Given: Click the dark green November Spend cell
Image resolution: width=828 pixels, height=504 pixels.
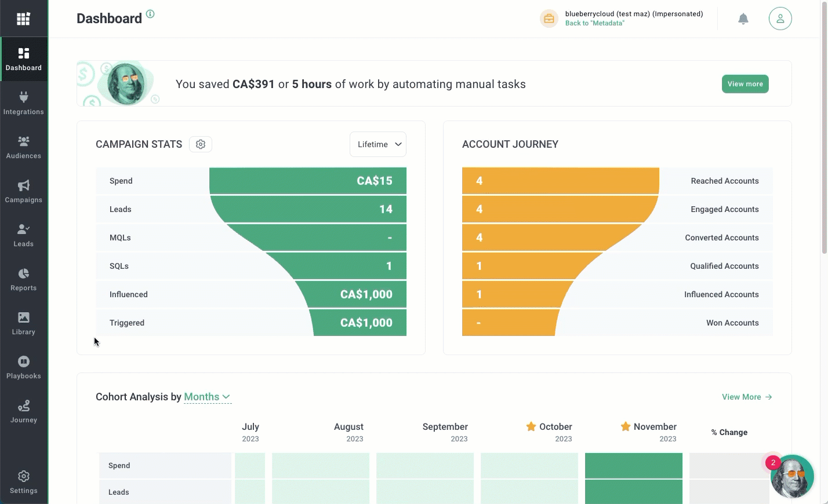Looking at the screenshot, I should 633,466.
